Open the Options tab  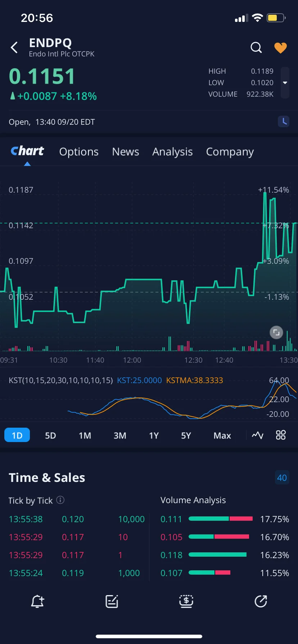click(79, 152)
